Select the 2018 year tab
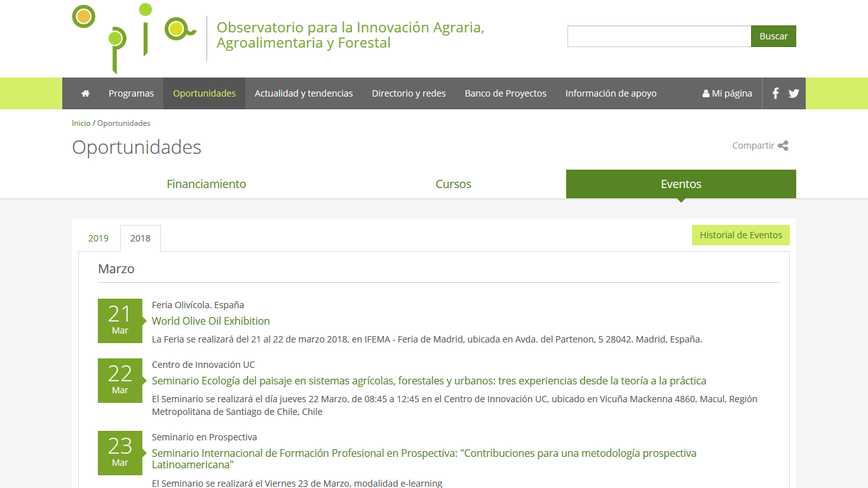 (140, 238)
